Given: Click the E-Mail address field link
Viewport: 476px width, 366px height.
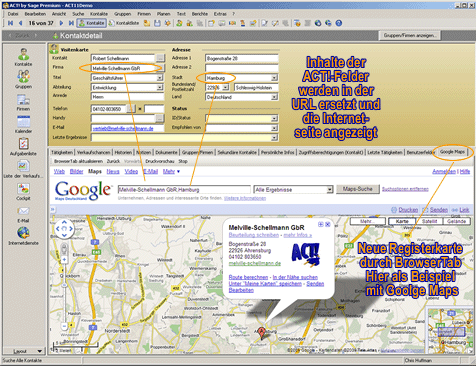Looking at the screenshot, I should tap(123, 128).
